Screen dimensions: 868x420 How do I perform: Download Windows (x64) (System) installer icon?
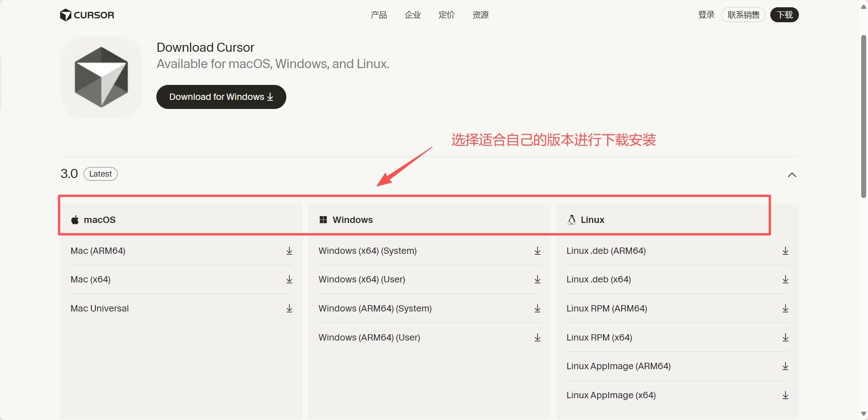538,251
